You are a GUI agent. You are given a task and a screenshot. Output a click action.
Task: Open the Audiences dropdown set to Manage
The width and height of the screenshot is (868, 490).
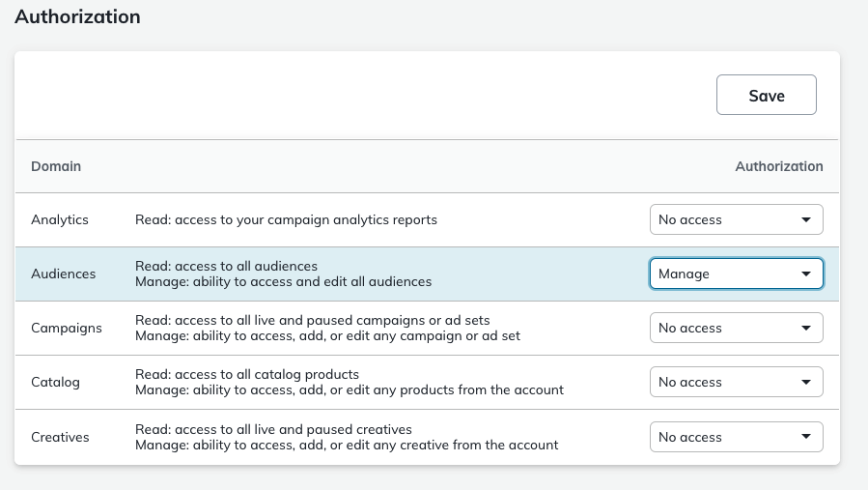[736, 274]
